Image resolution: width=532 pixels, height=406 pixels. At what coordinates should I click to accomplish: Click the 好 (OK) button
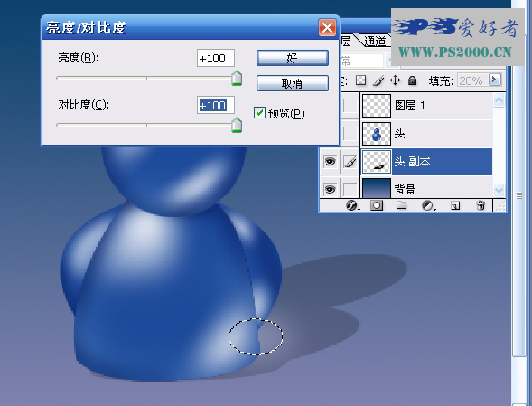pos(292,58)
